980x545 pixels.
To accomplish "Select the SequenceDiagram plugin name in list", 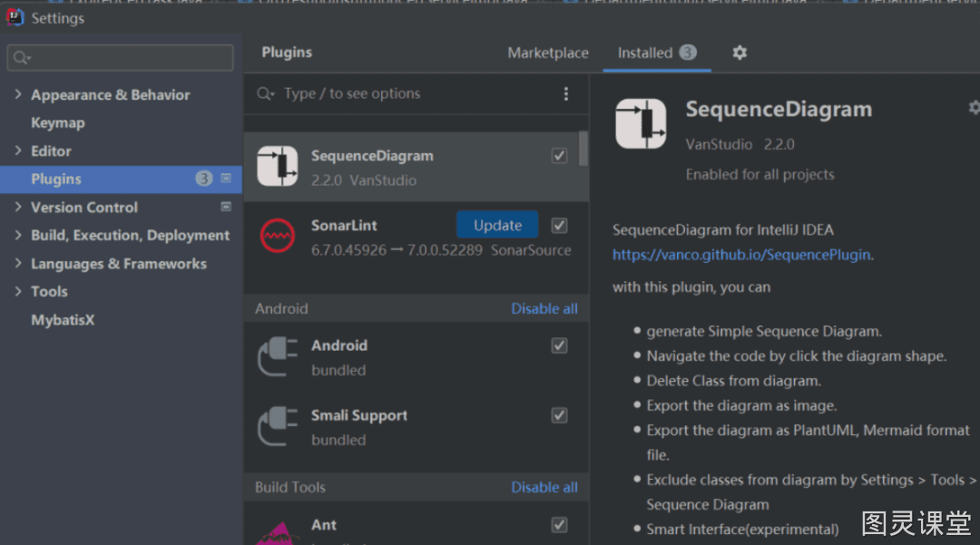I will (372, 155).
